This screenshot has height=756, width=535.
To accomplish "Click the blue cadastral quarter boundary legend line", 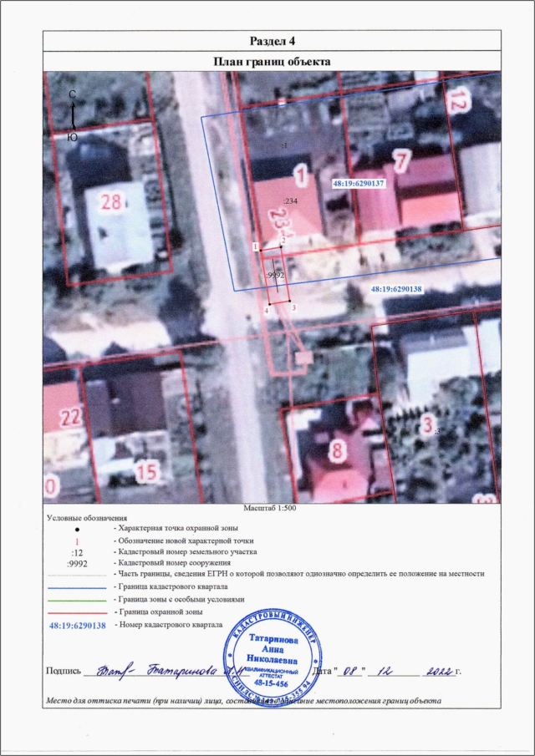I will point(77,588).
